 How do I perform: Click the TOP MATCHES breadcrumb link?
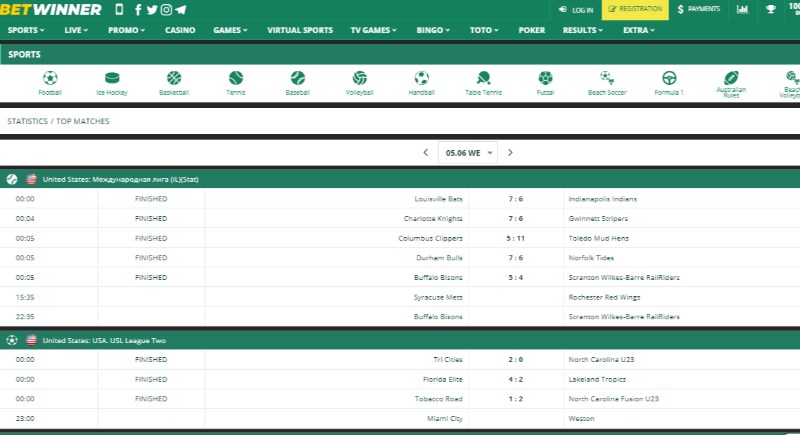[x=83, y=121]
